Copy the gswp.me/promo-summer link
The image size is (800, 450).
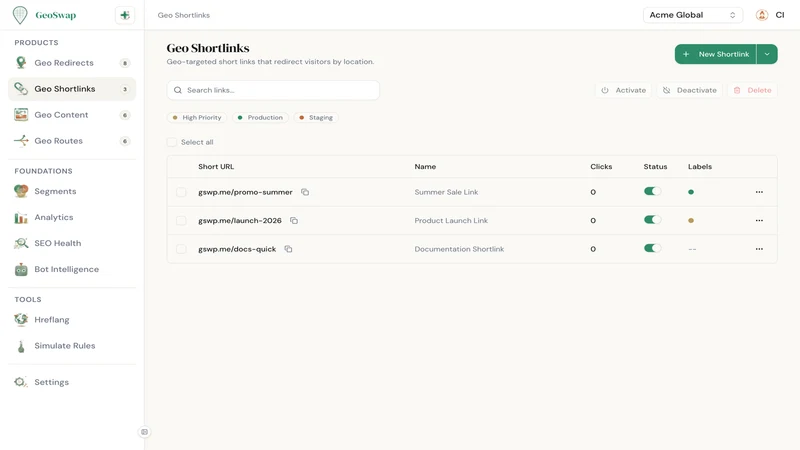click(x=305, y=192)
